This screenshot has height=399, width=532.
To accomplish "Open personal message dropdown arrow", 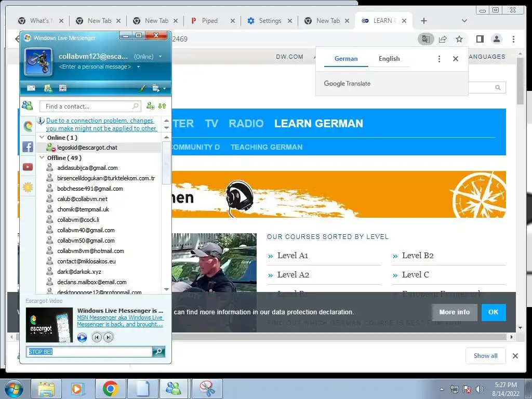I will (x=138, y=66).
